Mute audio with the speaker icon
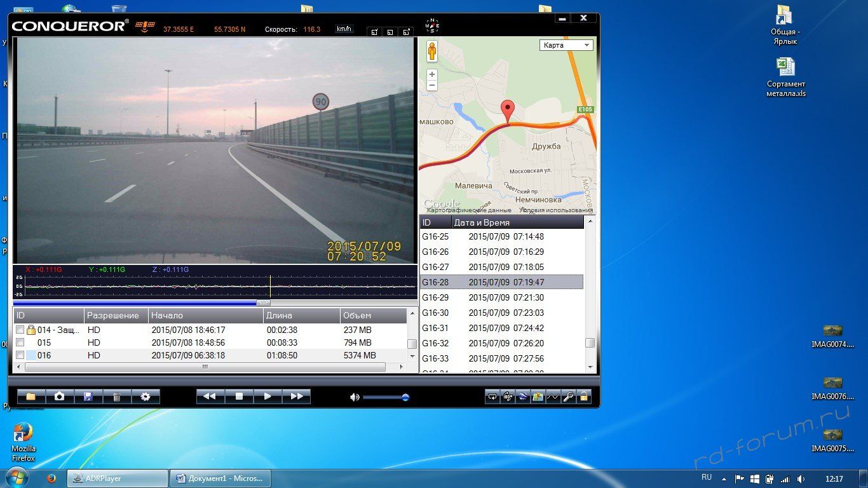This screenshot has height=488, width=868. point(355,397)
